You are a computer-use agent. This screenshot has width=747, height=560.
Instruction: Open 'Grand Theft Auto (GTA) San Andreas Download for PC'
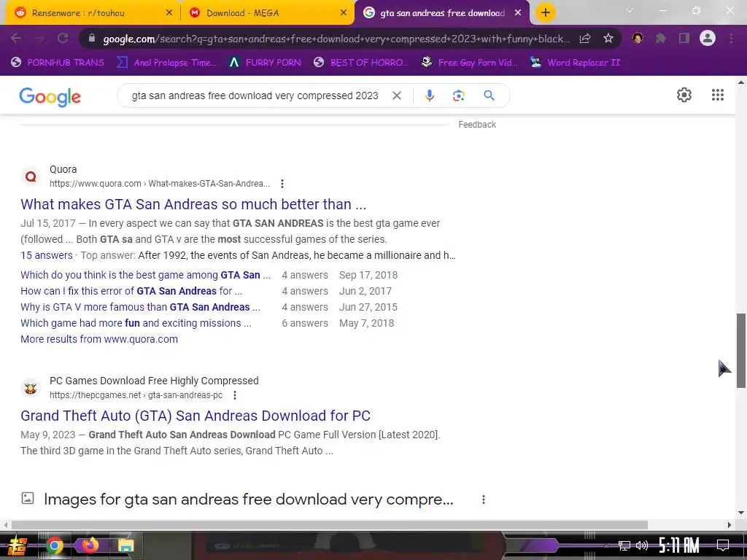coord(196,416)
